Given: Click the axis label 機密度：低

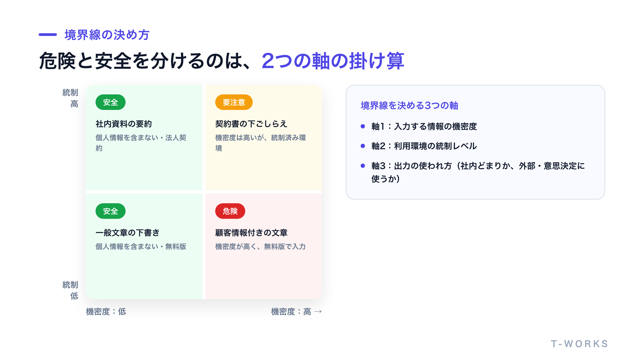Looking at the screenshot, I should 106,312.
